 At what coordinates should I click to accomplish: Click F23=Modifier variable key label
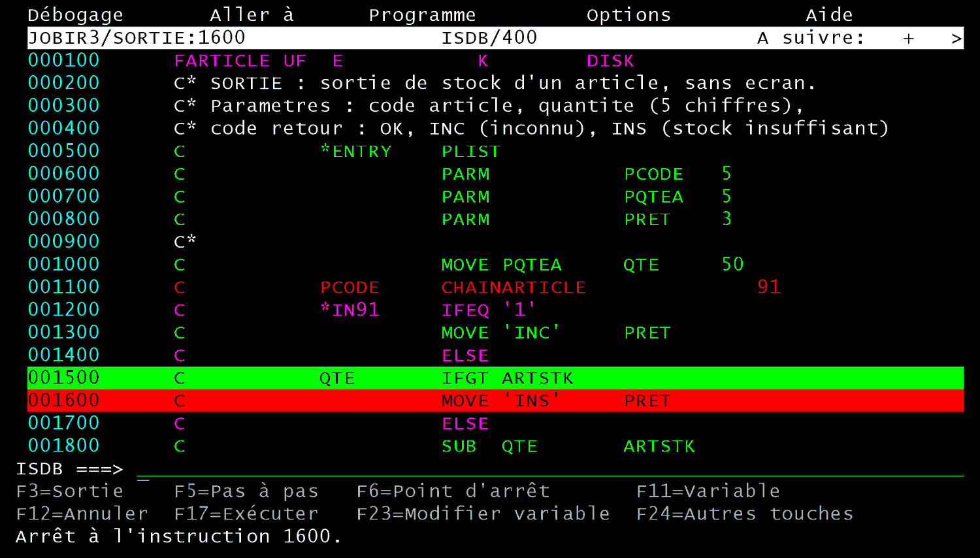(x=483, y=514)
